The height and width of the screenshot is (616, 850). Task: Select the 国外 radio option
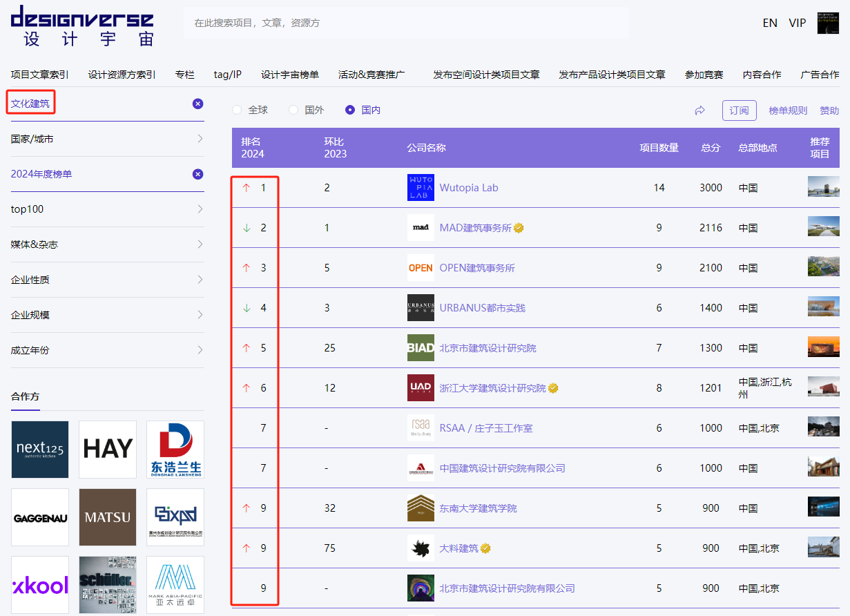click(293, 110)
